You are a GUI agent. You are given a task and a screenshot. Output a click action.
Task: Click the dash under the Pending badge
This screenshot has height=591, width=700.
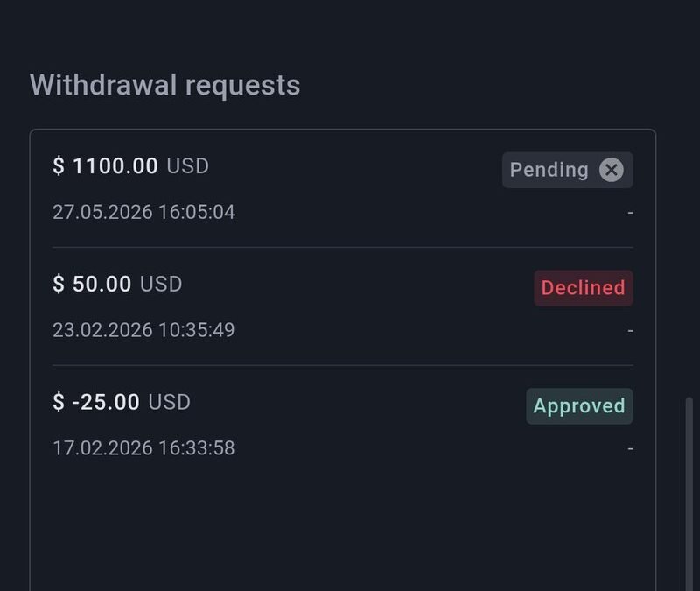point(630,213)
